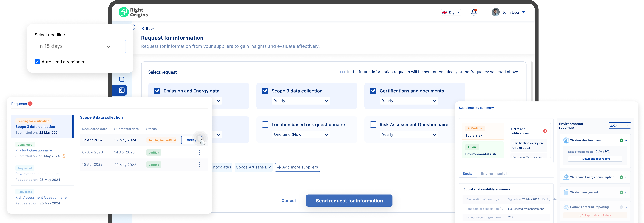Click the Cocoa Artisans B.V supplier chip
Viewport: 644px width, 223px height.
click(253, 167)
